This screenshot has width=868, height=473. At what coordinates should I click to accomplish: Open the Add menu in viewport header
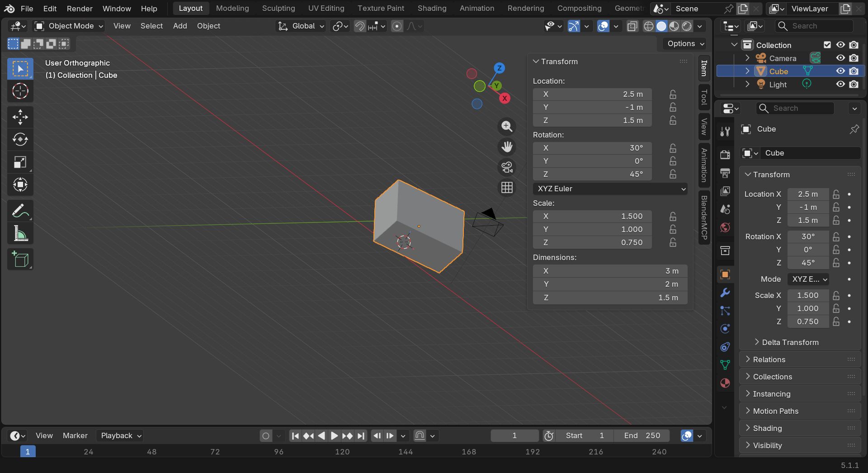180,26
